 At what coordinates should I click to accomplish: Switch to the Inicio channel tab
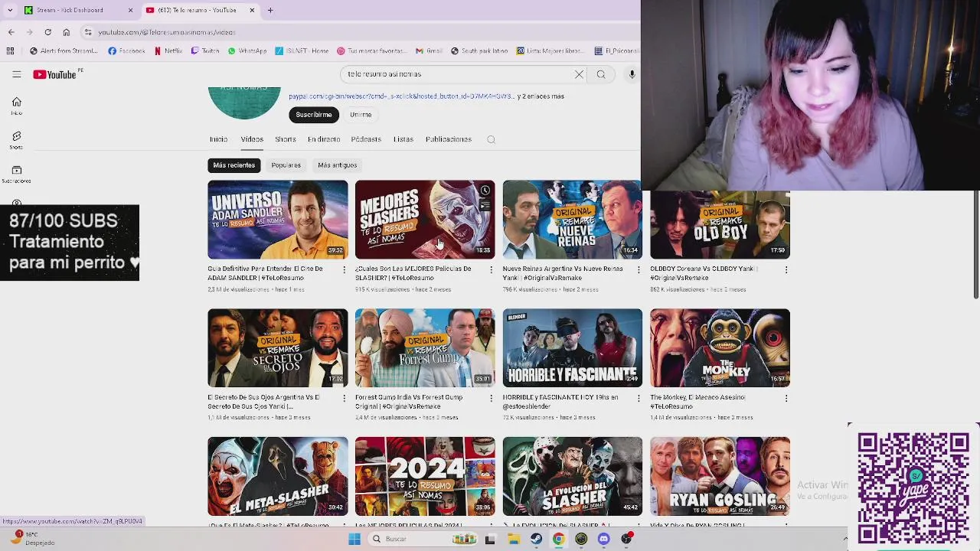[x=218, y=139]
